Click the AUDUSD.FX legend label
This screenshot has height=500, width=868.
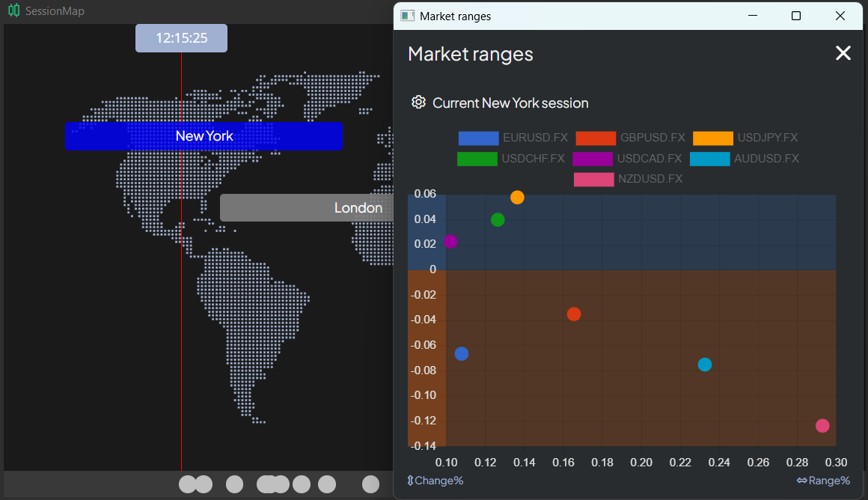point(767,159)
